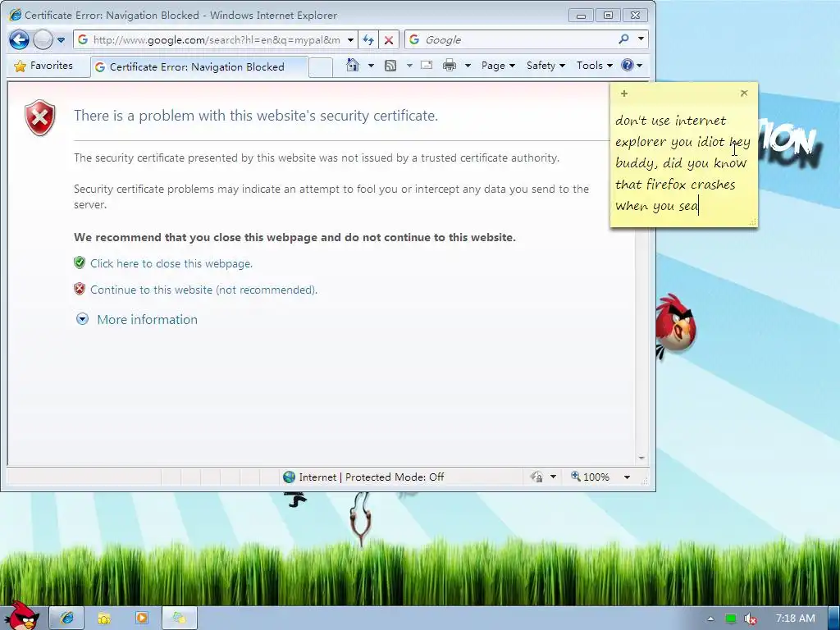Click inside the sticky note text
Screen dimensions: 840x630
point(683,163)
